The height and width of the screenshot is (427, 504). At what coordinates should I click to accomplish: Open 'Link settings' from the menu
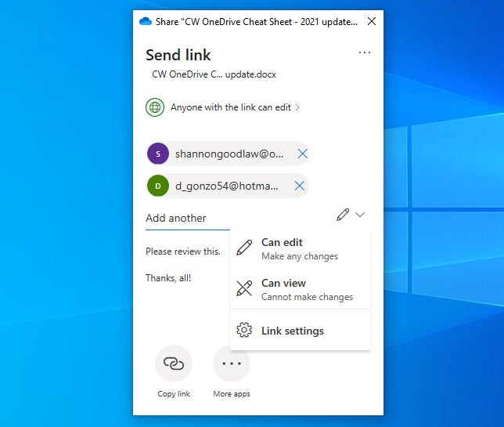click(301, 331)
